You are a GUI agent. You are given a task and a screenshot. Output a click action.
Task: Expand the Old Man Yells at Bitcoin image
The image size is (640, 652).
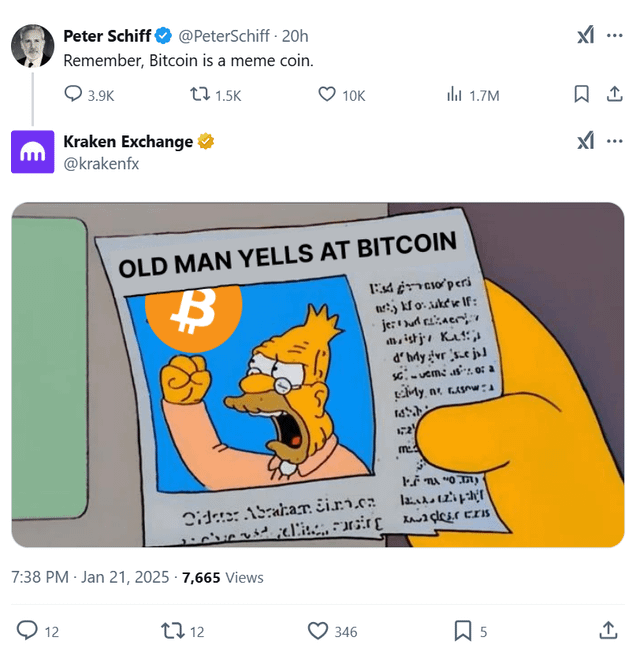(318, 375)
